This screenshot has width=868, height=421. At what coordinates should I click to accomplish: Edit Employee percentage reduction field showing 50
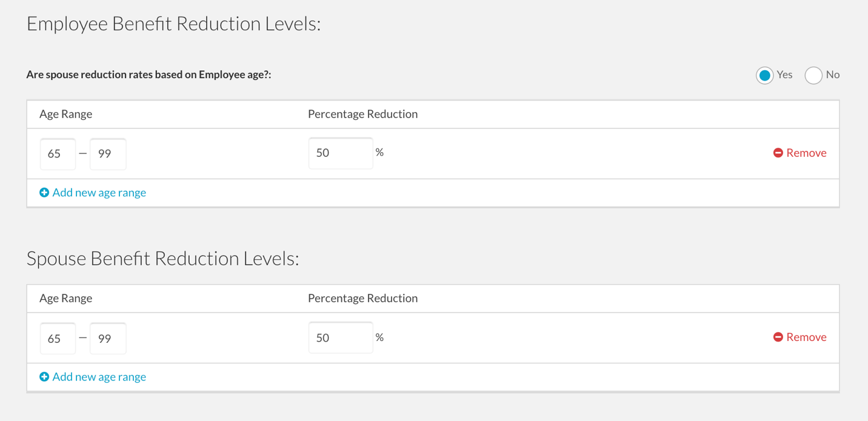[341, 153]
